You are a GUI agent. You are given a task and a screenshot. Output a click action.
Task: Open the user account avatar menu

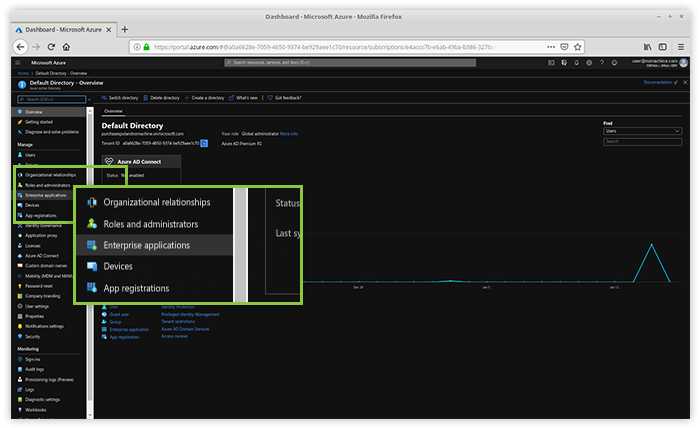(683, 63)
